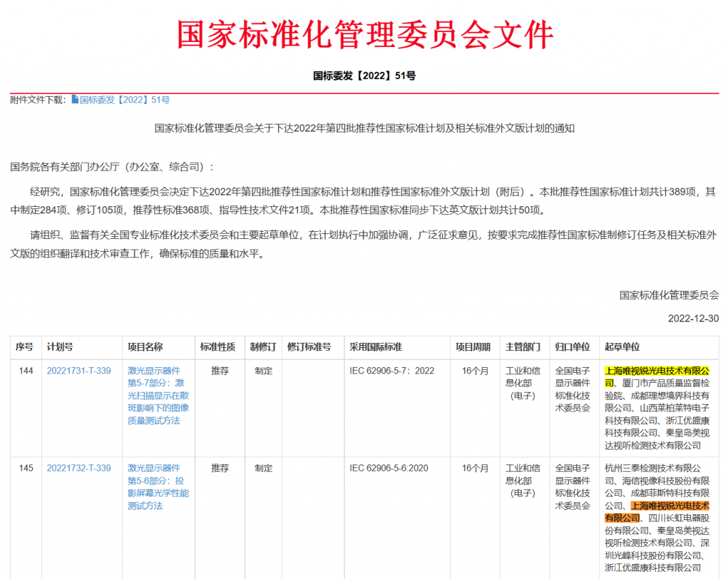Click the 项目名称 column header
Screen dimensions: 728x579
(145, 347)
